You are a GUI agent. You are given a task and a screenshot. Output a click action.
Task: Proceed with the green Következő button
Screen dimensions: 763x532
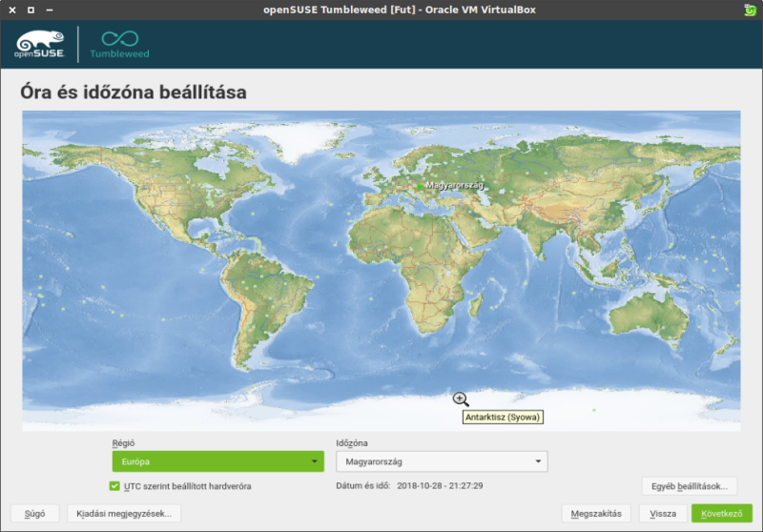click(x=722, y=513)
